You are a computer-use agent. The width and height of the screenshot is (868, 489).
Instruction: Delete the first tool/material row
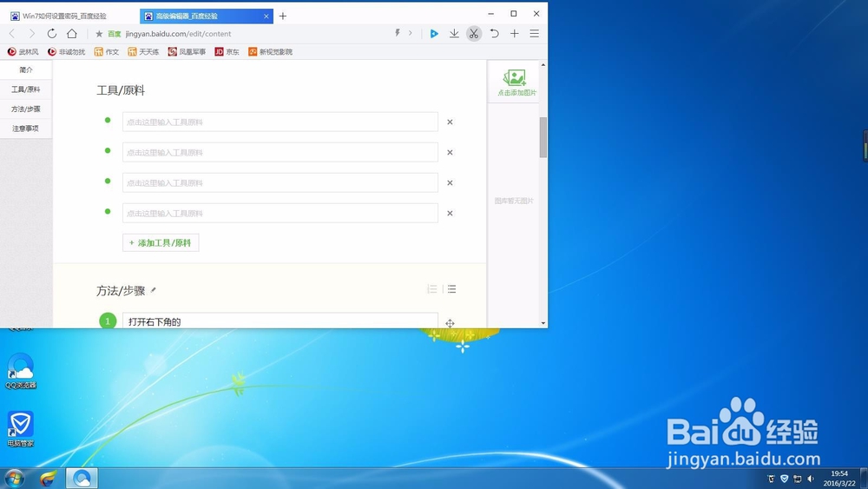coord(450,122)
